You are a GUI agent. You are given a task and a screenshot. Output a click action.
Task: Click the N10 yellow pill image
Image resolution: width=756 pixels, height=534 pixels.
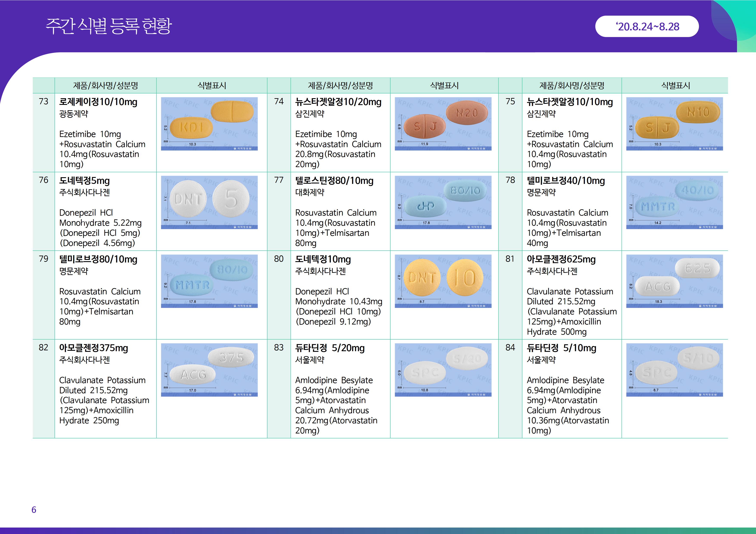click(674, 124)
